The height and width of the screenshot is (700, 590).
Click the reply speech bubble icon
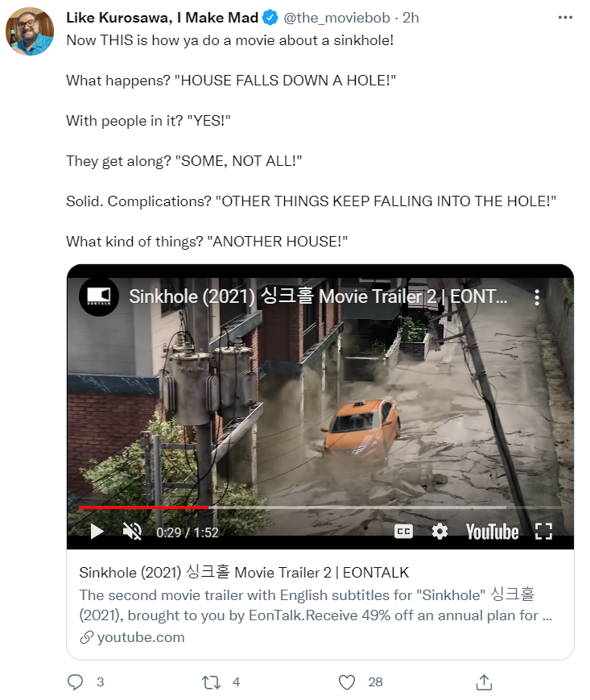point(75,681)
